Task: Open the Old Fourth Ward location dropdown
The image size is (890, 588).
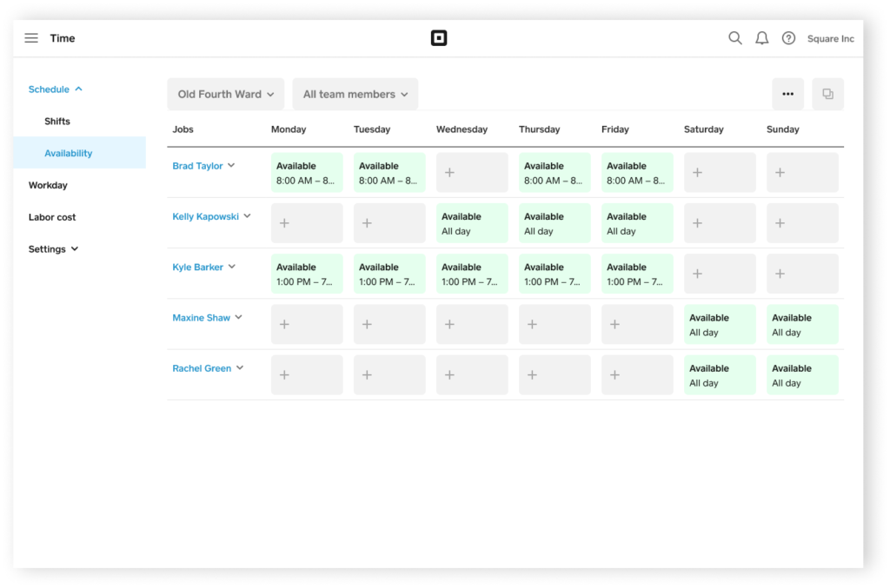Action: [x=225, y=94]
